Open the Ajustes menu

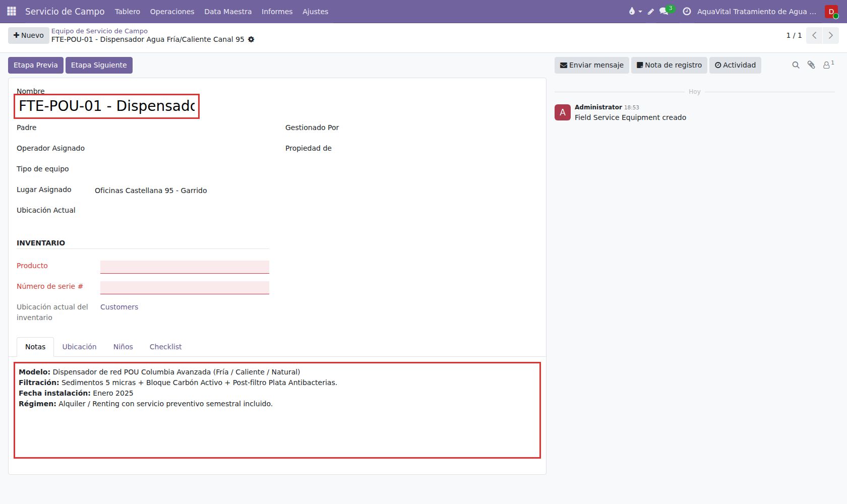click(x=315, y=11)
